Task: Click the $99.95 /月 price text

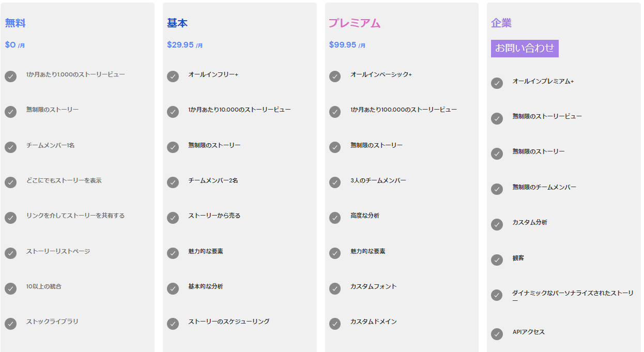Action: 347,45
